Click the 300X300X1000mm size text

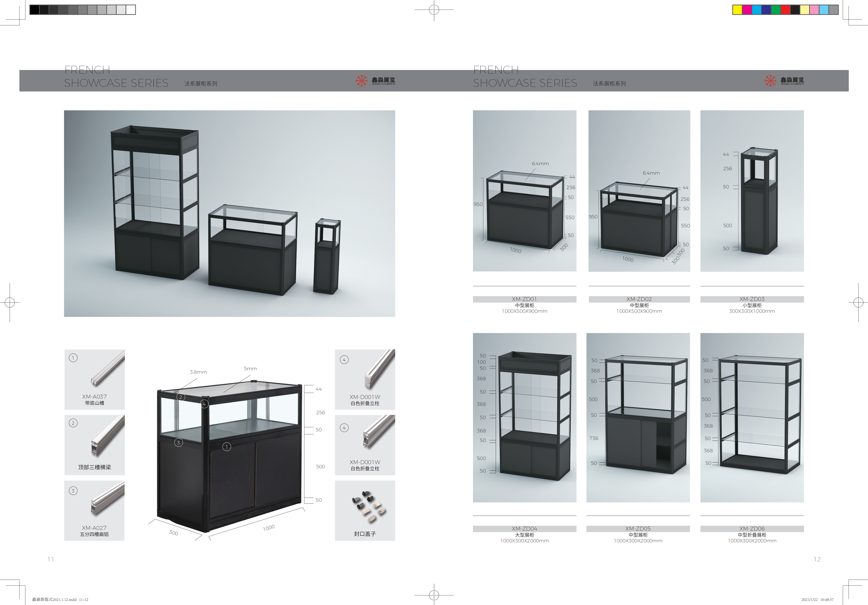(x=752, y=311)
